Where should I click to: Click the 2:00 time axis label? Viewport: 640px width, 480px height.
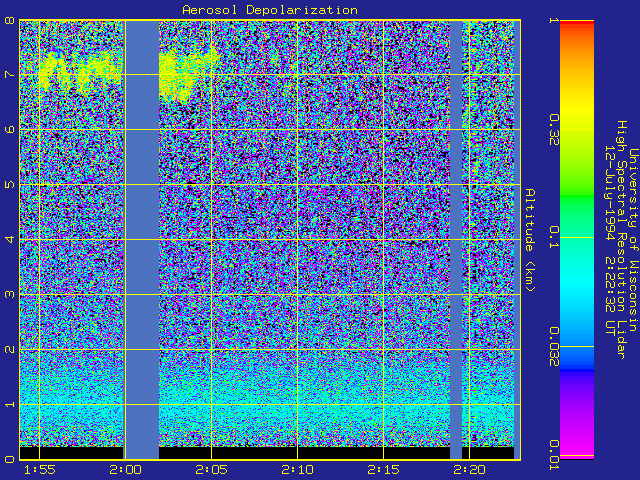tap(125, 470)
